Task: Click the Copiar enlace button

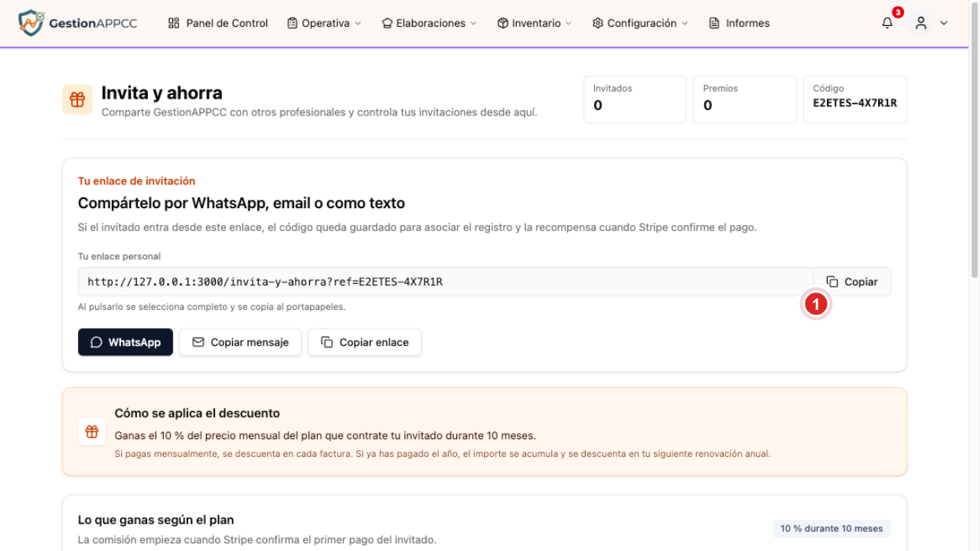Action: pyautogui.click(x=364, y=342)
